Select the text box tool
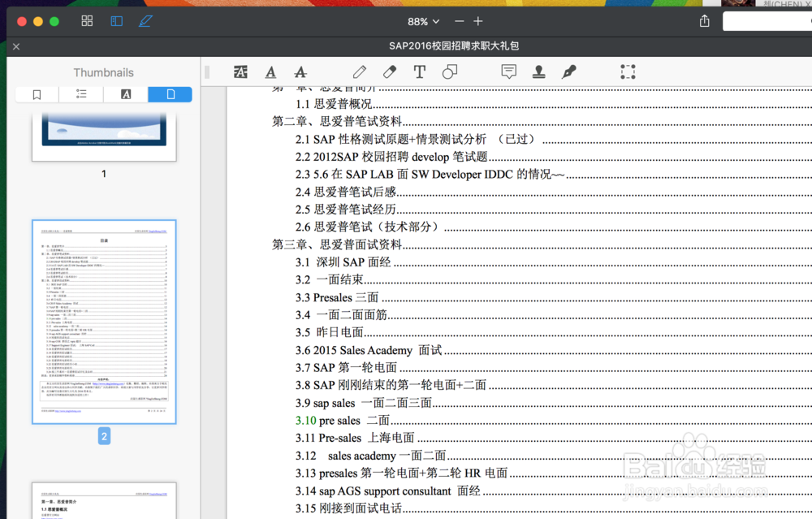 coord(420,72)
